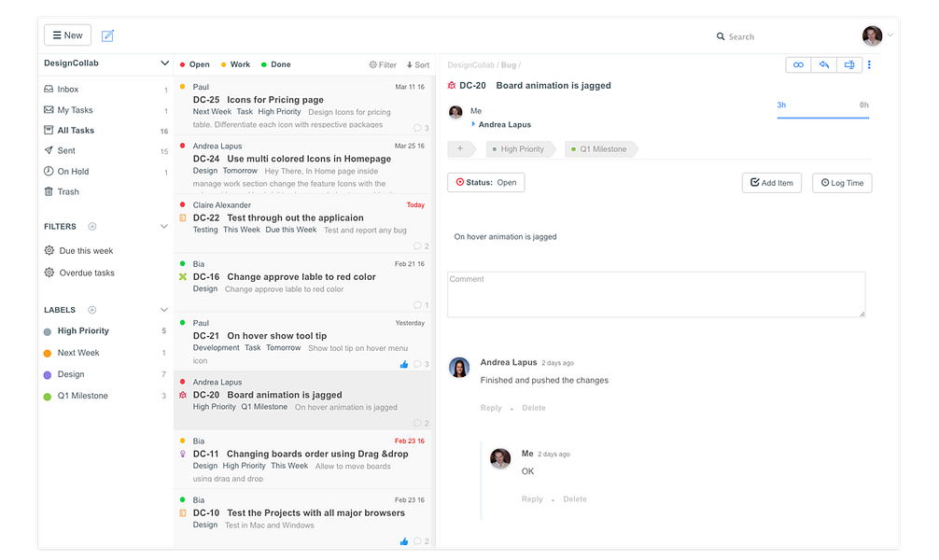Click the thumbs-up icon on DC-21
This screenshot has width=939, height=560.
(x=404, y=364)
